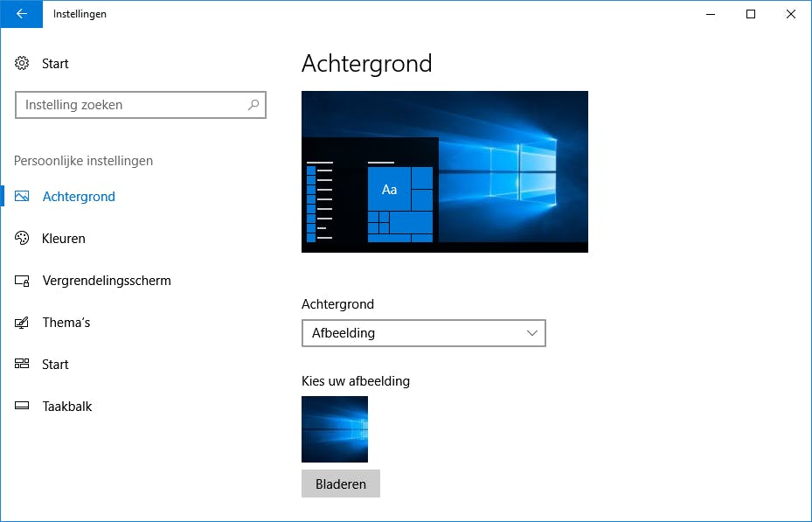Image resolution: width=812 pixels, height=522 pixels.
Task: Expand the Afbeelding background type selector
Action: 423,333
